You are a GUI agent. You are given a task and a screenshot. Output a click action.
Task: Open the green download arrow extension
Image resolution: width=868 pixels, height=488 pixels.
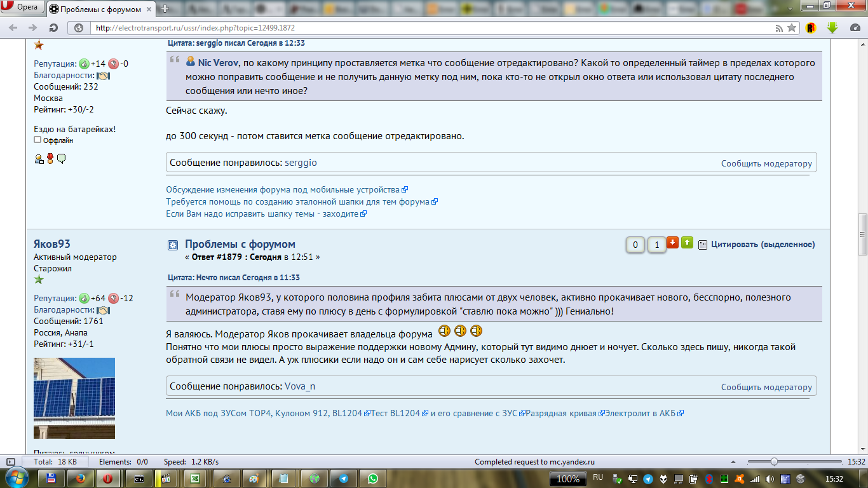tap(832, 28)
